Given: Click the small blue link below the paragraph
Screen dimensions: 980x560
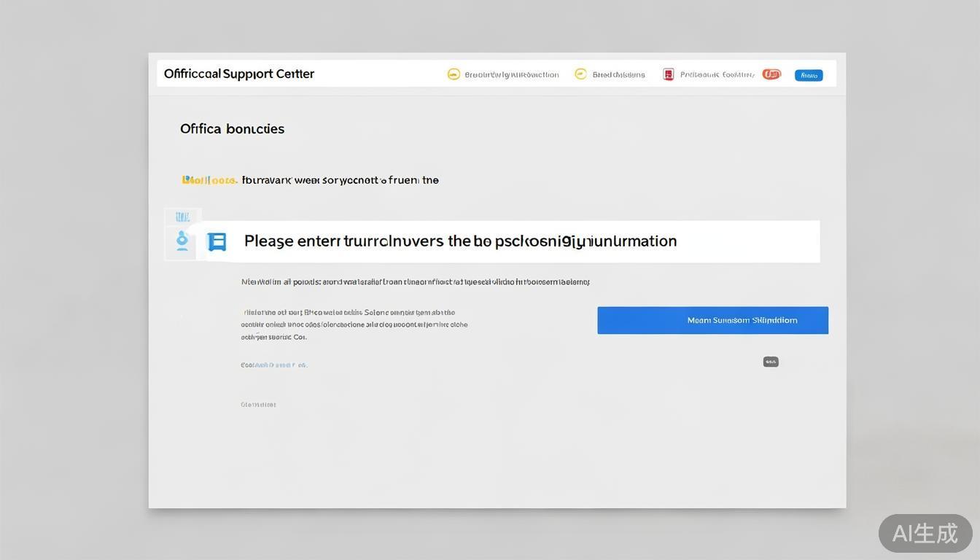Looking at the screenshot, I should [274, 365].
